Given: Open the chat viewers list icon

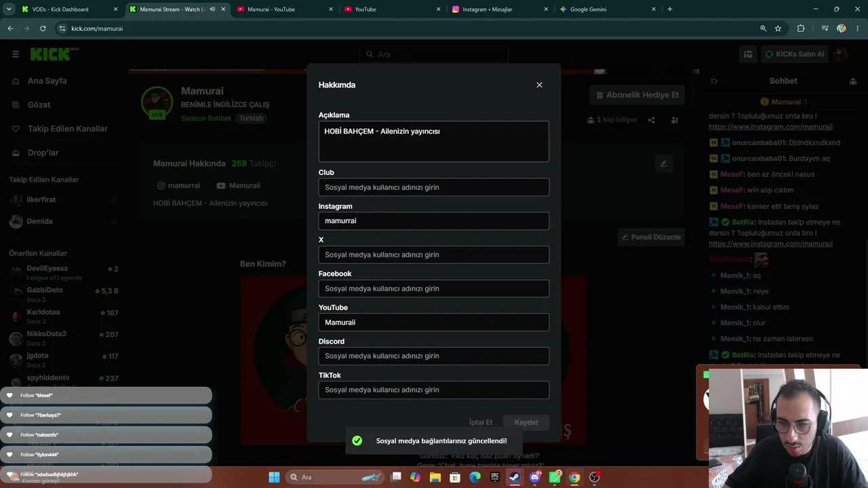Looking at the screenshot, I should [852, 81].
